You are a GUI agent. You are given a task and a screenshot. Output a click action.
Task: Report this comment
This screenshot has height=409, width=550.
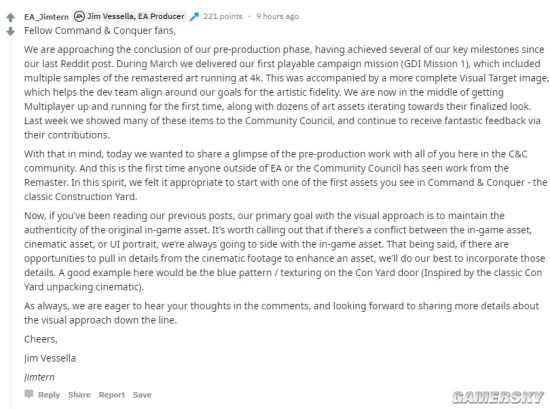(112, 395)
